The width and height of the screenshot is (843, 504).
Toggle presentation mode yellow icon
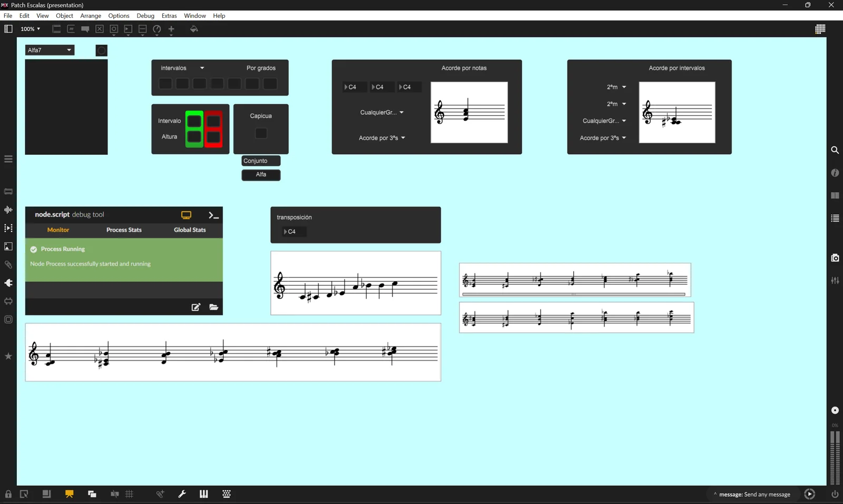pos(69,494)
